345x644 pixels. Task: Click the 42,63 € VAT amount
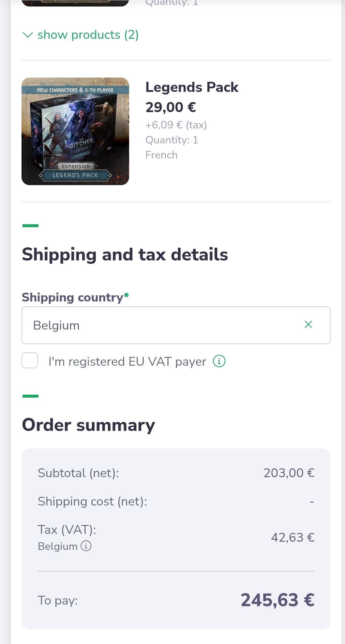(x=292, y=537)
